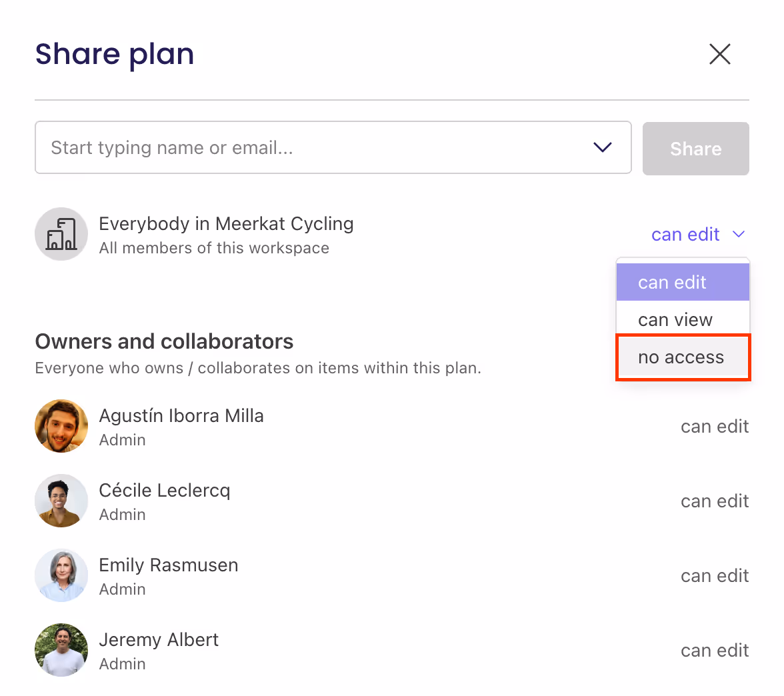Expand the workspace permission dropdown labeled can edit
This screenshot has width=784, height=696.
click(x=698, y=234)
